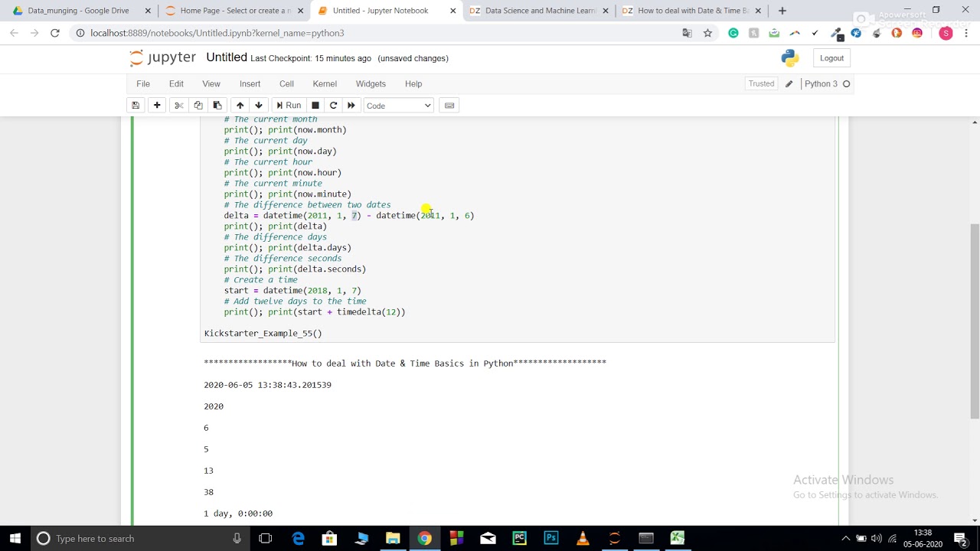The image size is (980, 551).
Task: Save the notebook with the floppy disk icon
Action: pos(136,106)
